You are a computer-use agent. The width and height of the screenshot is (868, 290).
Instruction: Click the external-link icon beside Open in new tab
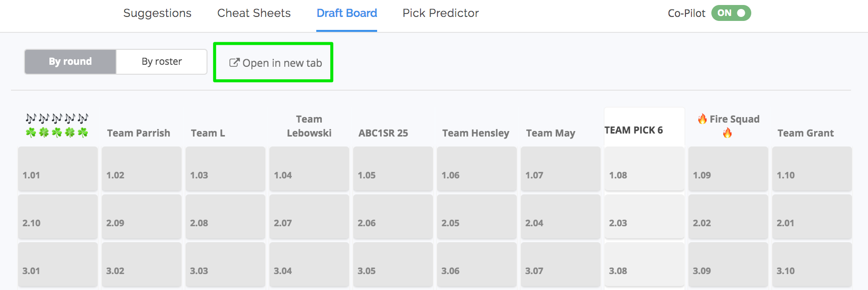click(x=234, y=63)
